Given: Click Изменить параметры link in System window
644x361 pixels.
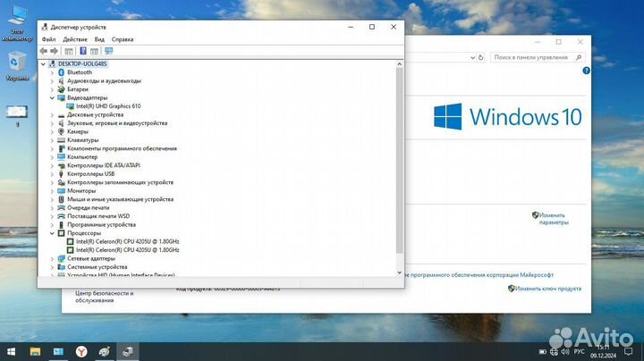Looking at the screenshot, I should tap(554, 219).
